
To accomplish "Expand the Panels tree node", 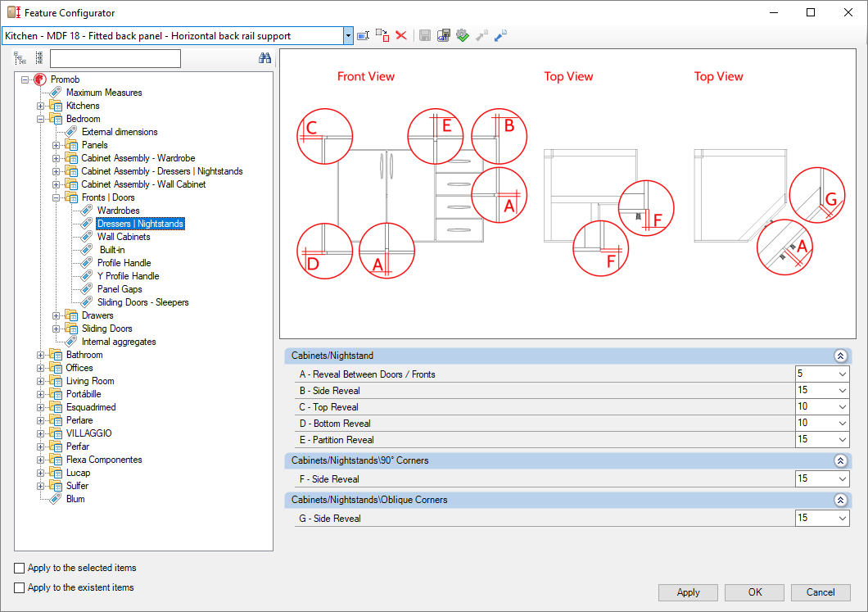I will click(56, 145).
